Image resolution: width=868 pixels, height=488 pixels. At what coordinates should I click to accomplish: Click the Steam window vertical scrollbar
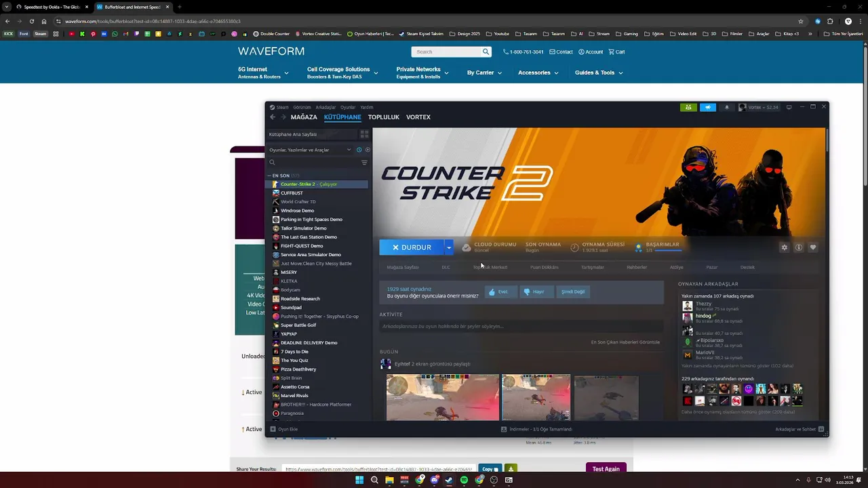coord(827,139)
